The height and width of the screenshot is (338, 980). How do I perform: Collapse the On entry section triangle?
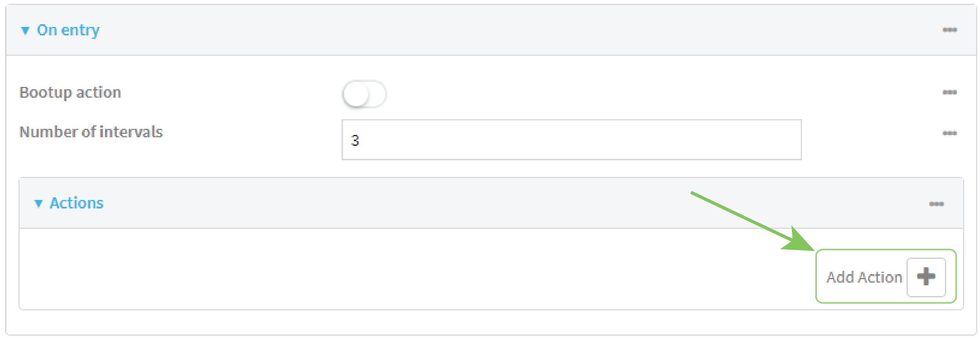pos(25,30)
